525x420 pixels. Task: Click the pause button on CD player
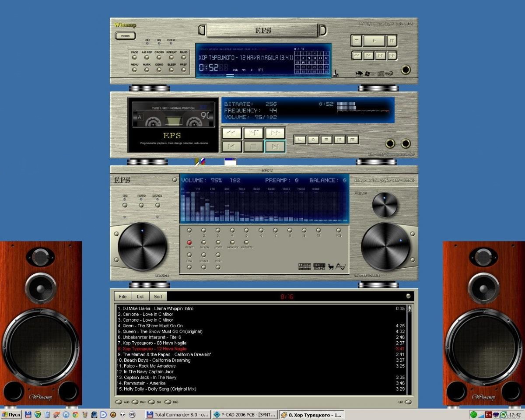click(392, 41)
